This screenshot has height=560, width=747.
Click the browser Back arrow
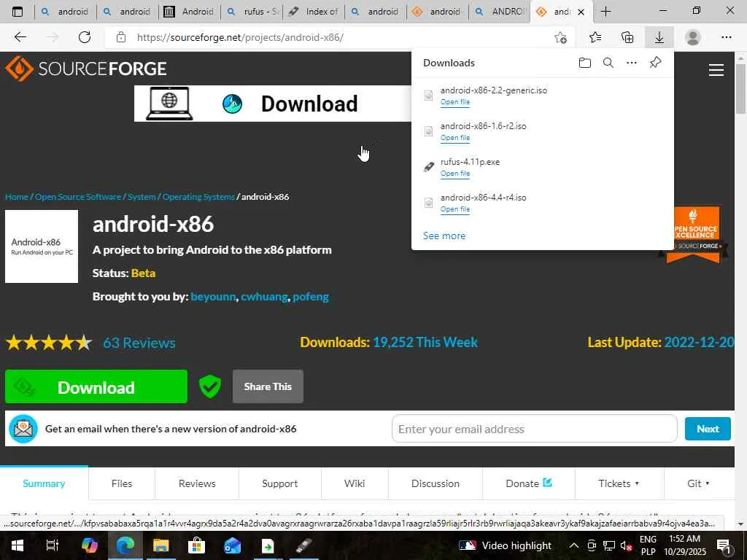click(x=20, y=37)
